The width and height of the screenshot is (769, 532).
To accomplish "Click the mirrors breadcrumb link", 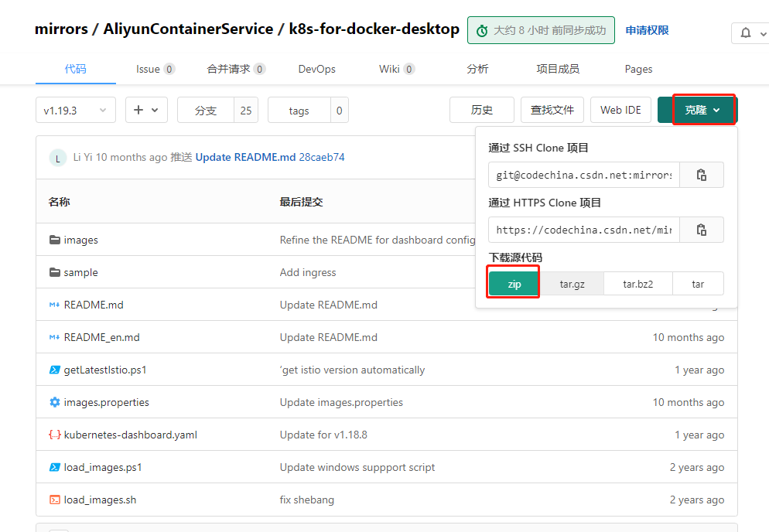I will (x=61, y=29).
